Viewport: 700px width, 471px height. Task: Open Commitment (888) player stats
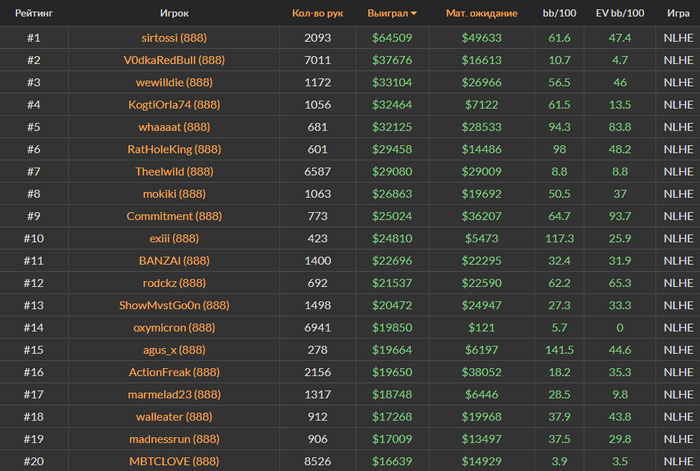(174, 217)
